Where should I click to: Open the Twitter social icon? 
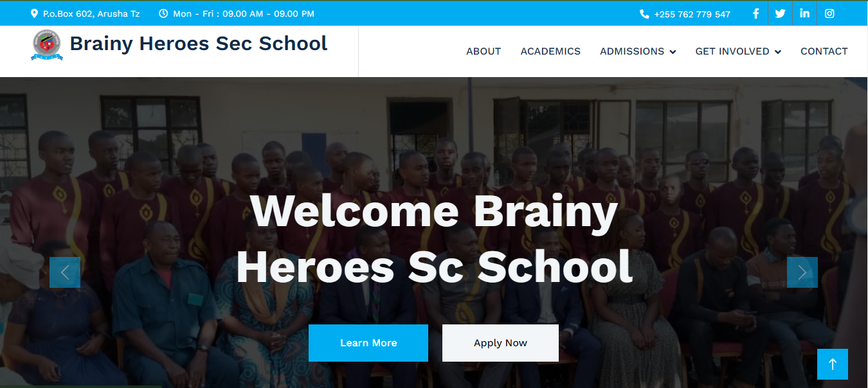pos(780,13)
